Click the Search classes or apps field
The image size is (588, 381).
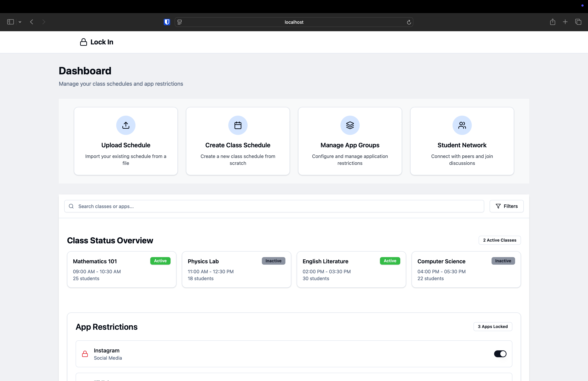click(274, 206)
